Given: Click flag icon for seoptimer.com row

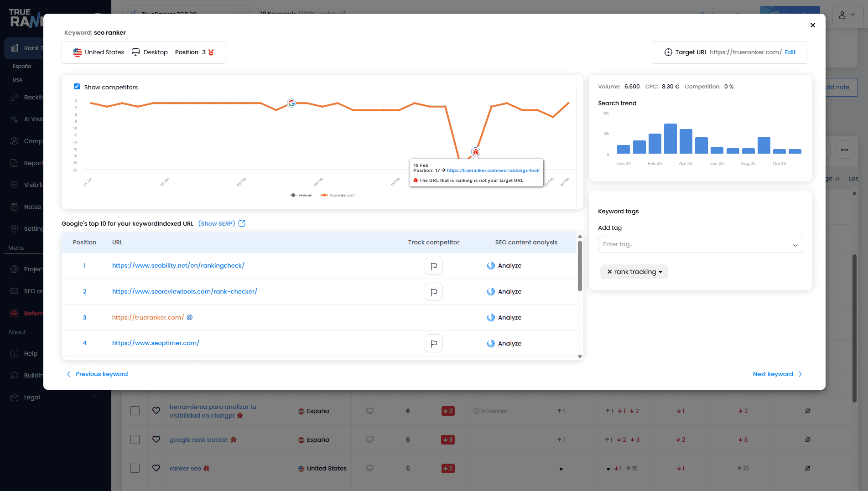Looking at the screenshot, I should (433, 344).
